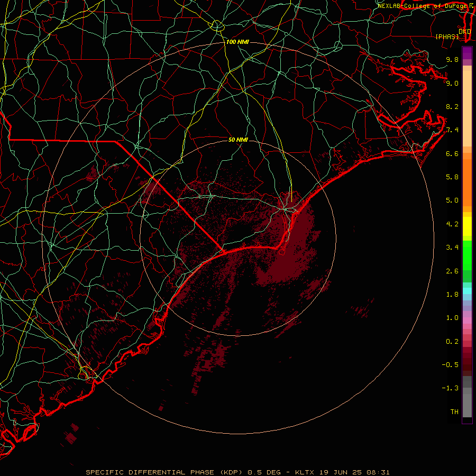Pick the bright green band on color bar
Screen dimensions: 476x476
click(x=467, y=255)
